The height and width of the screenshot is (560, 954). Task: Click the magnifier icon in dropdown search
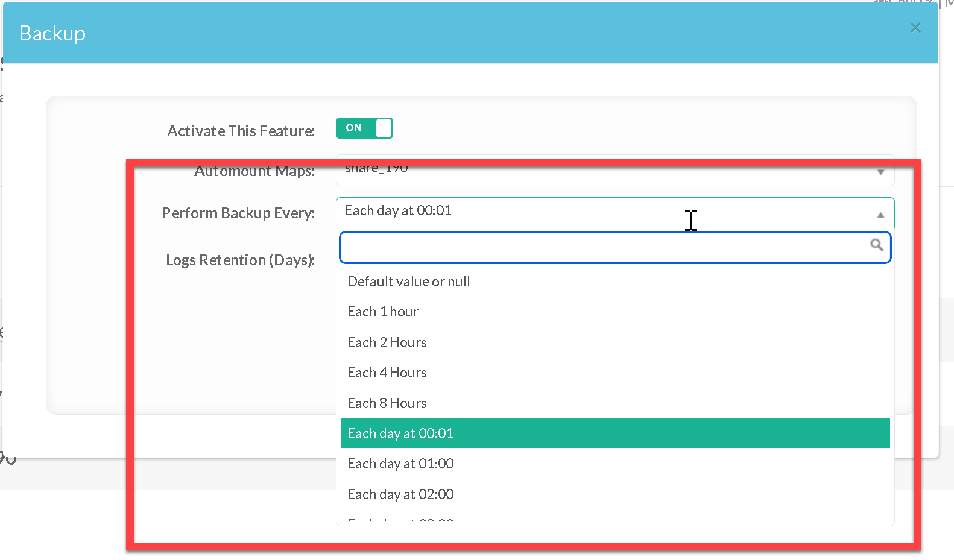(877, 245)
